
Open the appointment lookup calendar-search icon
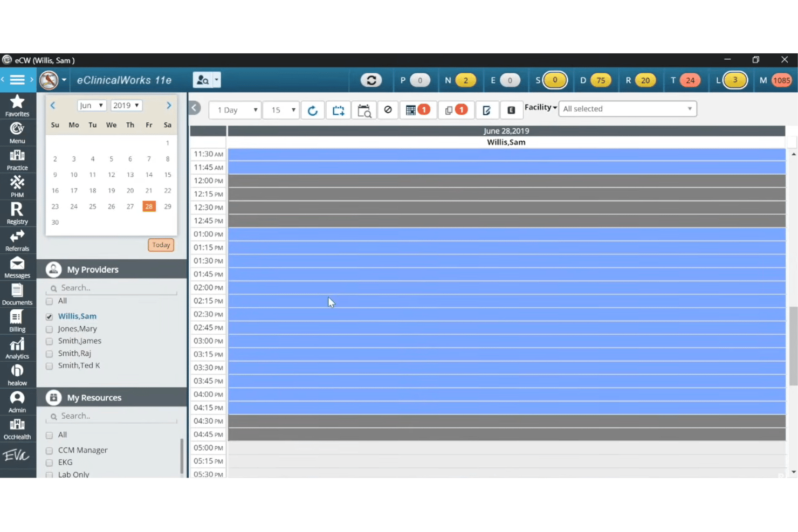click(x=364, y=110)
